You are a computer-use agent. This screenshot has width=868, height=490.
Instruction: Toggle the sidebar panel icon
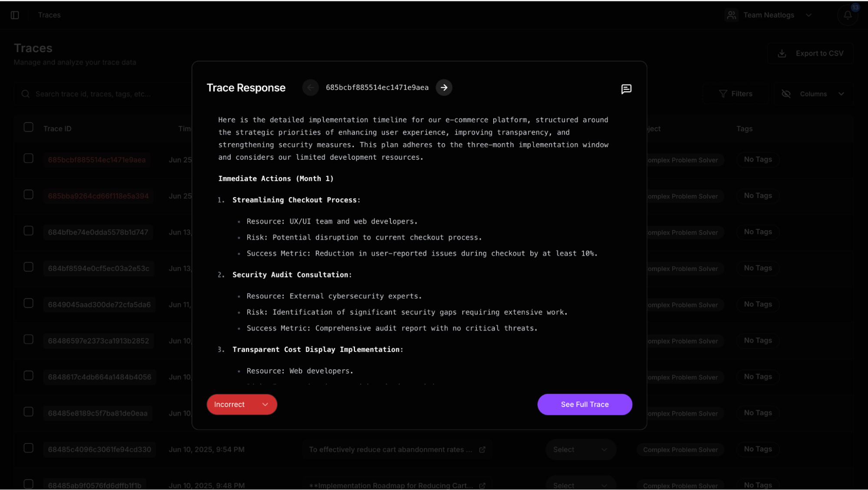(15, 15)
